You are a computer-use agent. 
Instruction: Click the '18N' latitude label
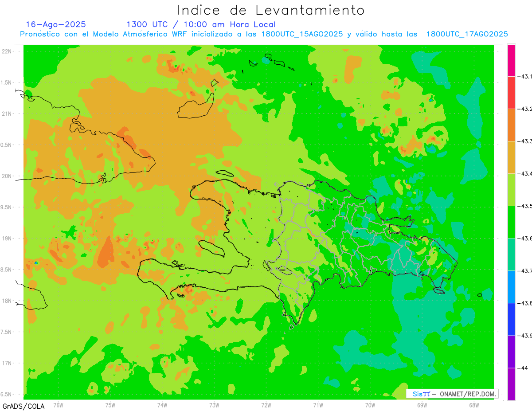click(x=7, y=301)
